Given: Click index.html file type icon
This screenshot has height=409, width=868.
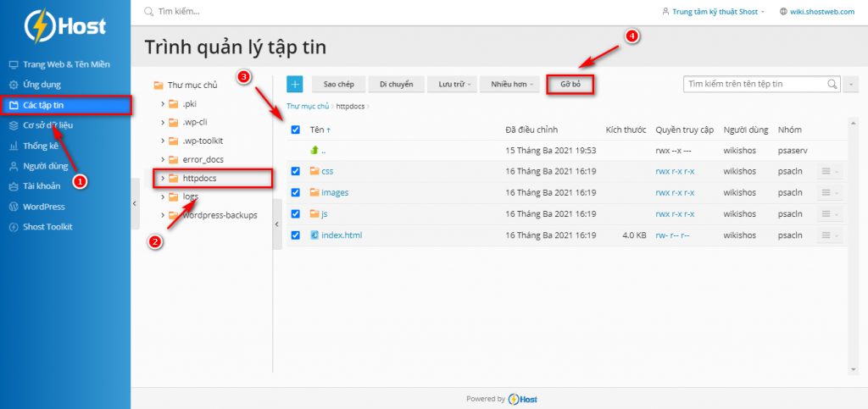Looking at the screenshot, I should [x=315, y=235].
